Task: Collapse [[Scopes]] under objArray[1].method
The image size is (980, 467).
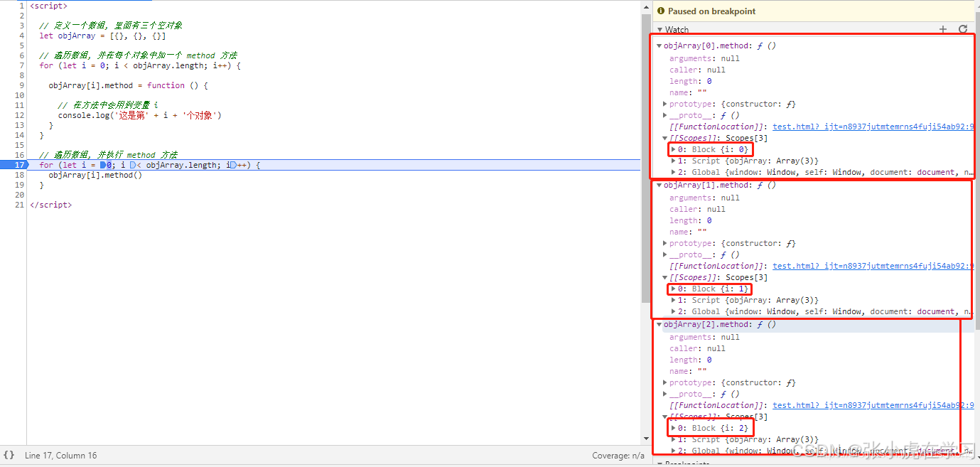Action: 665,278
